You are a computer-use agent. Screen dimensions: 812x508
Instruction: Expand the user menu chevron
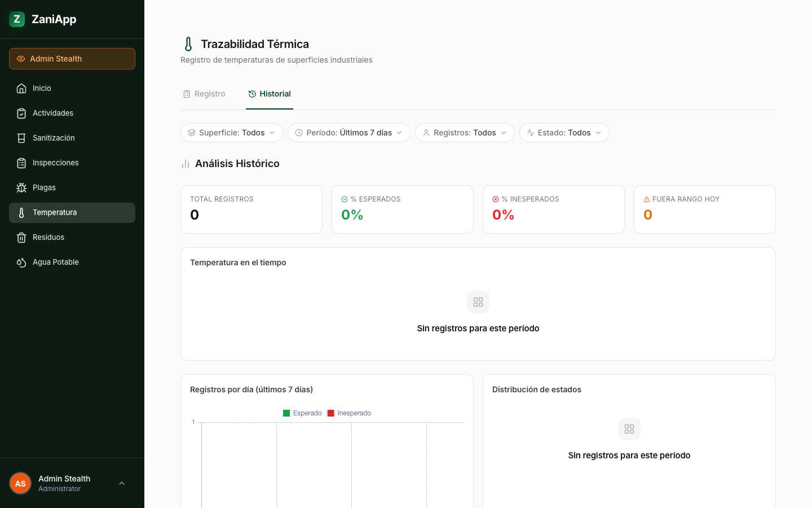click(x=122, y=483)
